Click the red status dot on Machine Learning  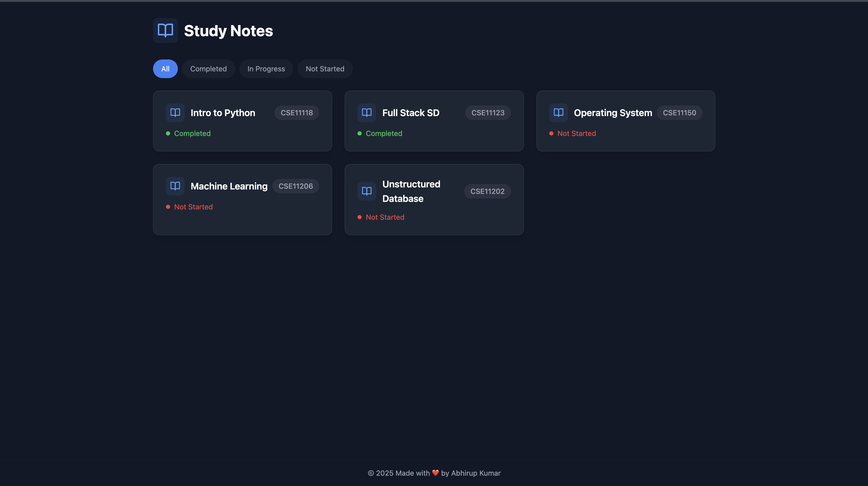[168, 207]
